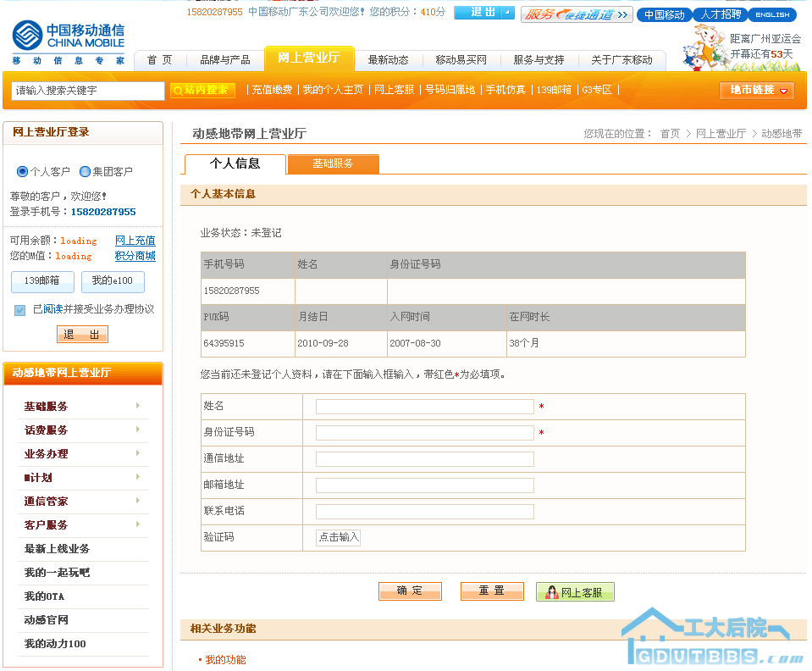Click the 号码归属地 orange bar link
Image resolution: width=812 pixels, height=671 pixels.
pos(450,90)
